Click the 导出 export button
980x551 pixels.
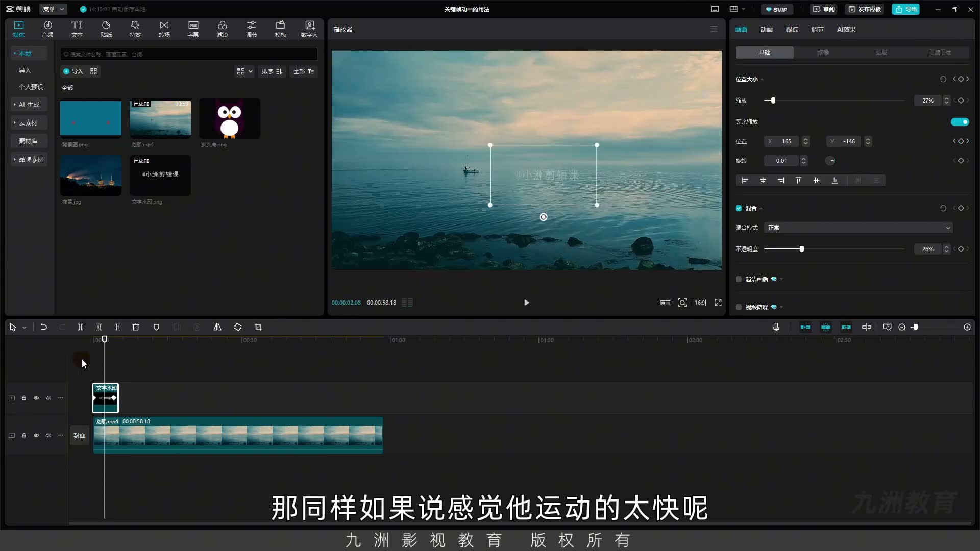coord(905,9)
